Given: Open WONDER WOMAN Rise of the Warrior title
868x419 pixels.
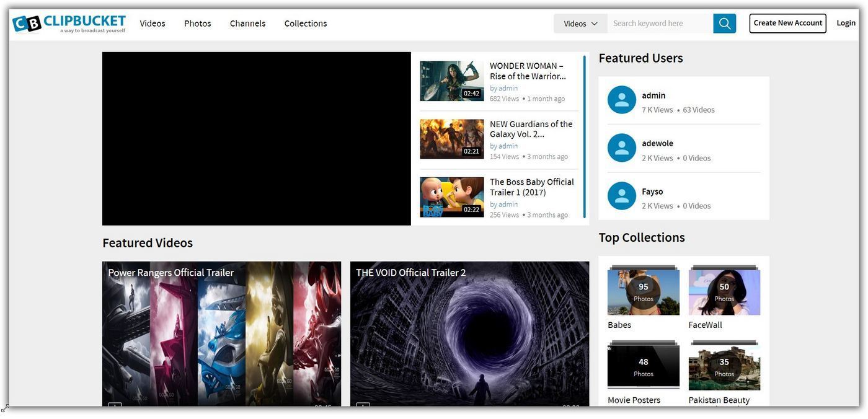Looking at the screenshot, I should click(528, 71).
